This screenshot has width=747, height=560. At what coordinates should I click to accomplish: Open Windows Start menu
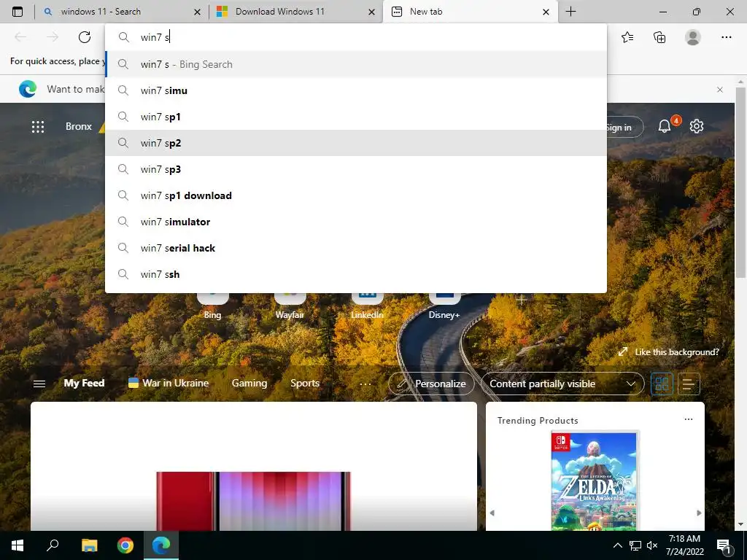(18, 545)
